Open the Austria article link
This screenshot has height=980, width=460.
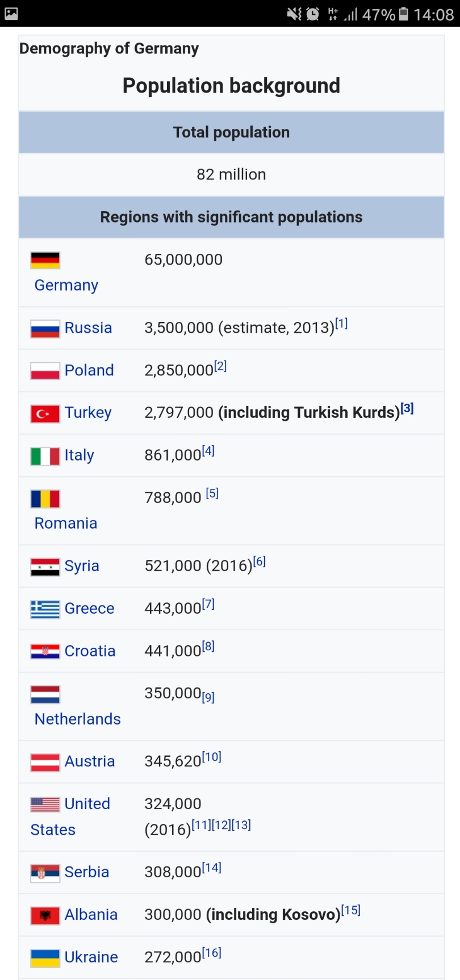[90, 761]
